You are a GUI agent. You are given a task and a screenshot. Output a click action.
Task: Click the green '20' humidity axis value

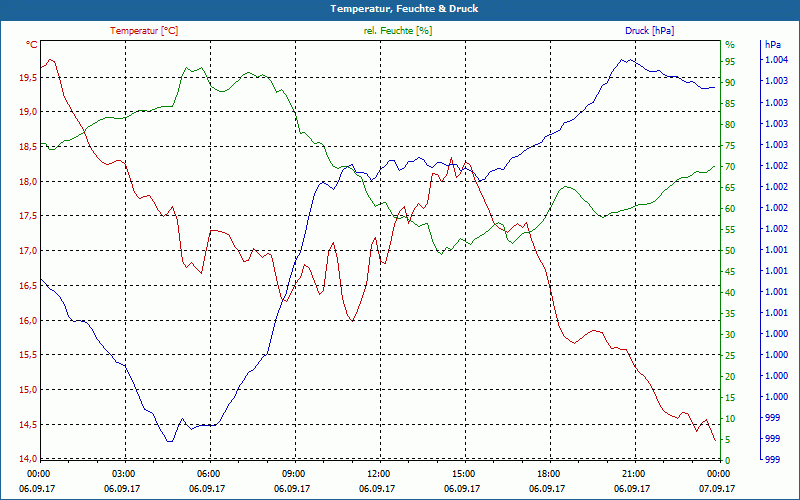click(x=730, y=377)
